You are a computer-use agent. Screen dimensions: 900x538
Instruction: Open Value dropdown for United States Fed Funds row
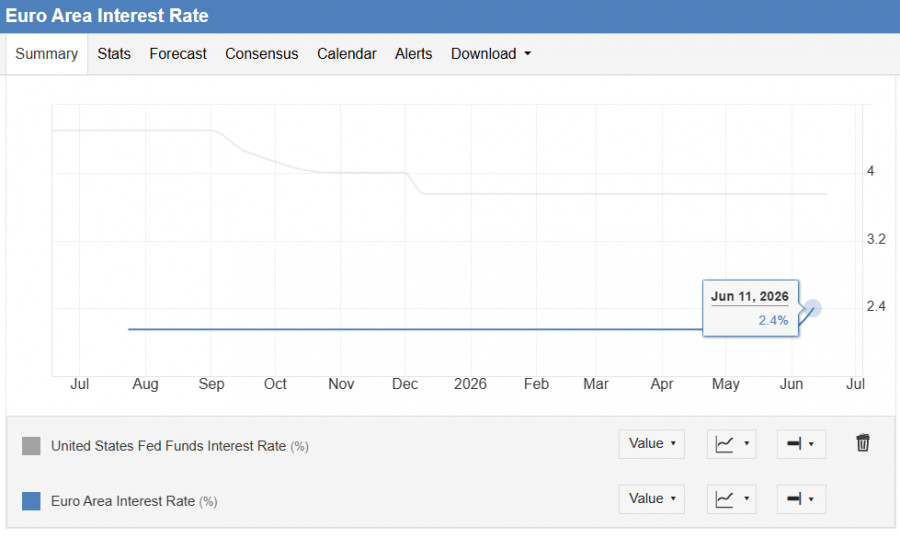[651, 444]
